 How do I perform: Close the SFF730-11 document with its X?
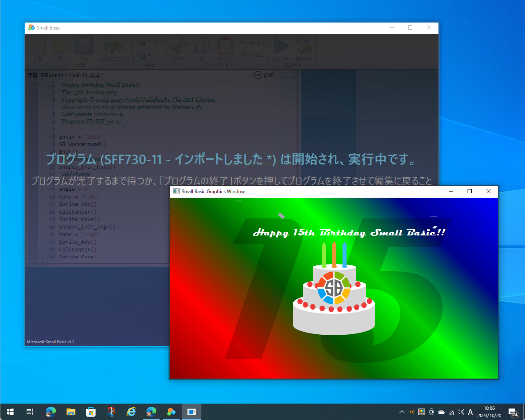(x=289, y=74)
